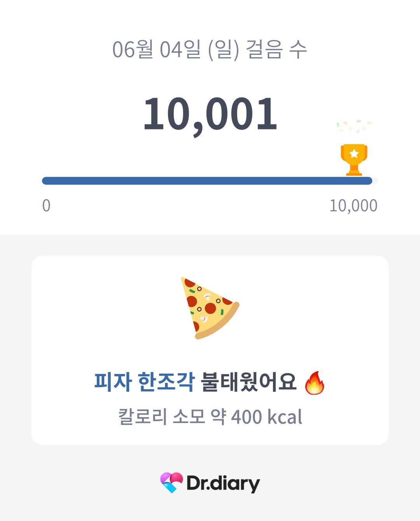
Task: Click the 불태웠어요 text
Action: [248, 382]
